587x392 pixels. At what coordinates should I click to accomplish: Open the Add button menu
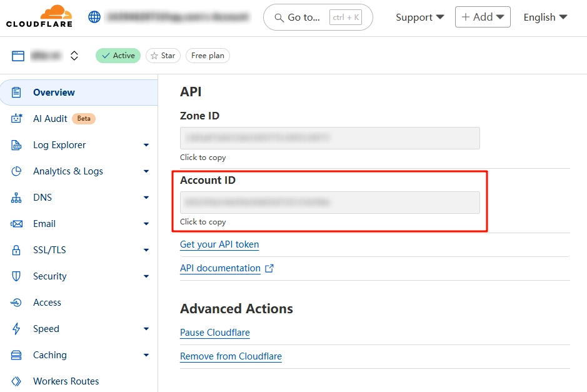pyautogui.click(x=482, y=18)
